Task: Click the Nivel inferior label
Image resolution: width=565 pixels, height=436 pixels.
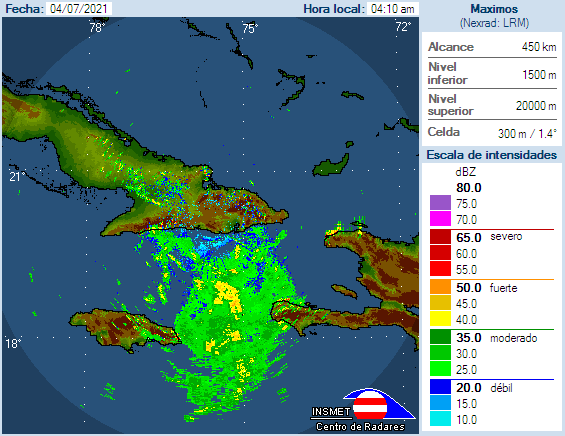Action: coord(448,73)
